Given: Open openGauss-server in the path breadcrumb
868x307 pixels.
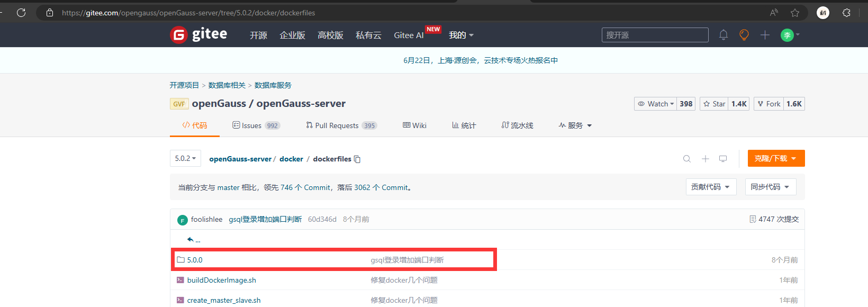Looking at the screenshot, I should click(240, 159).
